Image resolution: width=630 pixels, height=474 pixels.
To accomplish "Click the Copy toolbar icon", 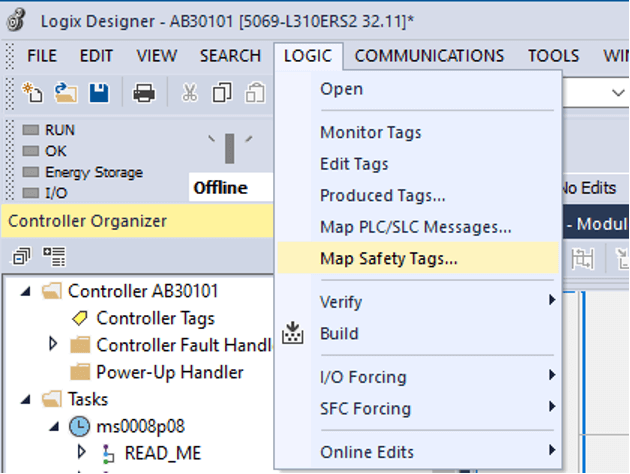I will point(222,93).
